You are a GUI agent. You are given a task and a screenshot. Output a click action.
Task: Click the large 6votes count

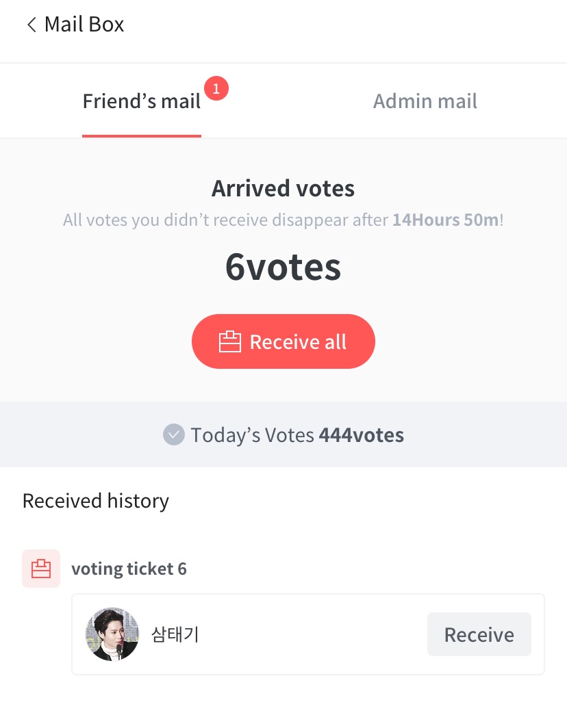point(283,267)
